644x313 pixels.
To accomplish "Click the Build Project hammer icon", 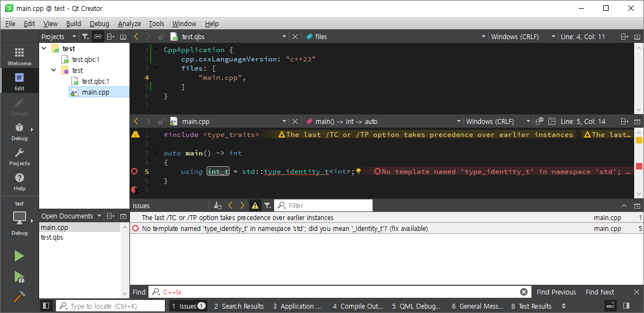I will click(20, 297).
